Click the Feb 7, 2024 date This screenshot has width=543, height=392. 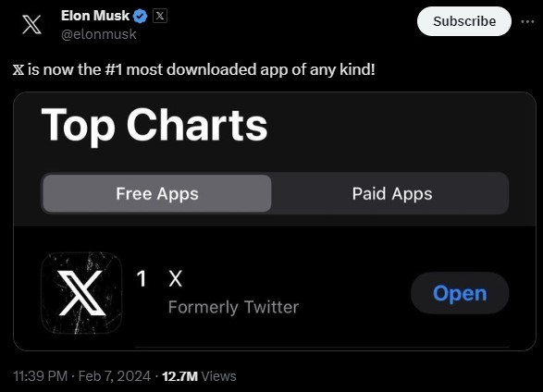pyautogui.click(x=115, y=376)
